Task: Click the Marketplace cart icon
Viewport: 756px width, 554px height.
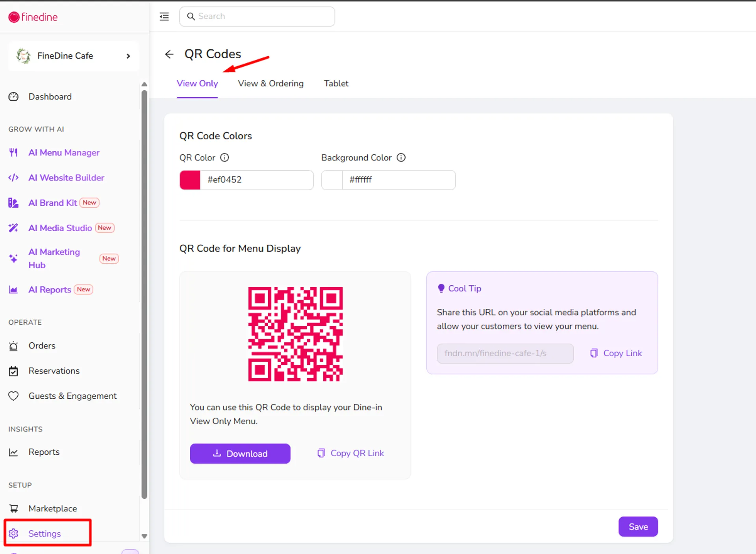Action: click(x=13, y=509)
